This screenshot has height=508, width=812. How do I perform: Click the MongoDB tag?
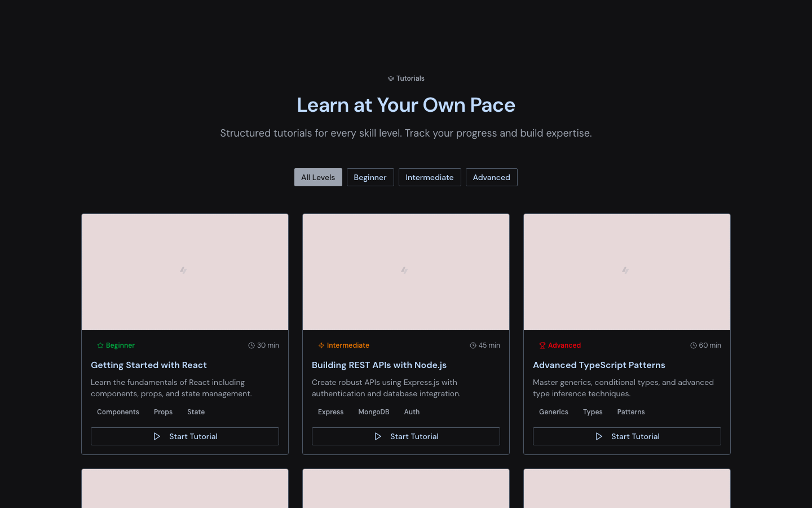pyautogui.click(x=374, y=412)
